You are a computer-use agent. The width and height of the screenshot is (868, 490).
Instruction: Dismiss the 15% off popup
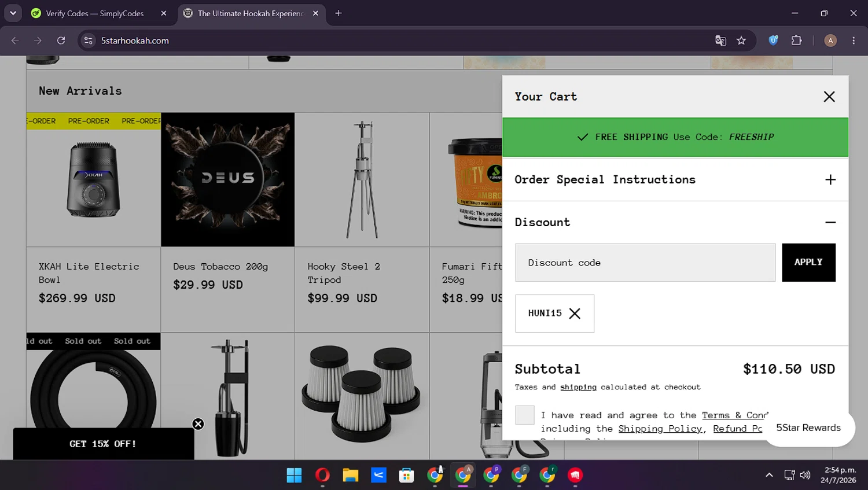point(198,424)
